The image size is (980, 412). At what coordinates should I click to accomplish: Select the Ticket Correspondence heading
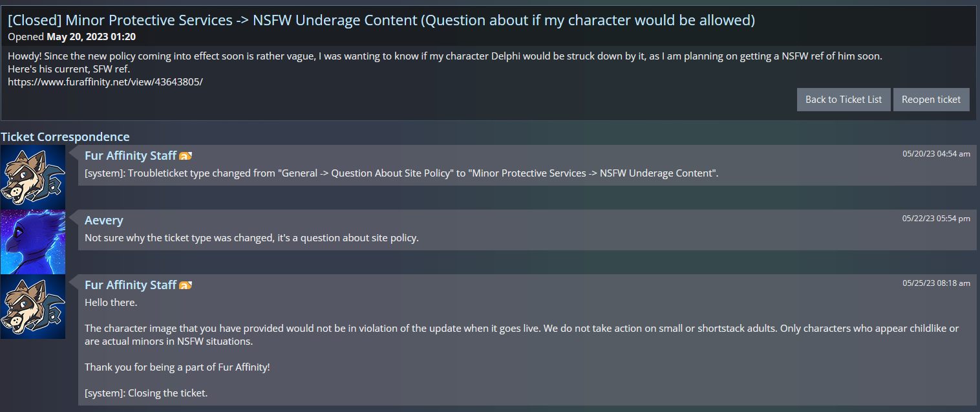point(65,136)
